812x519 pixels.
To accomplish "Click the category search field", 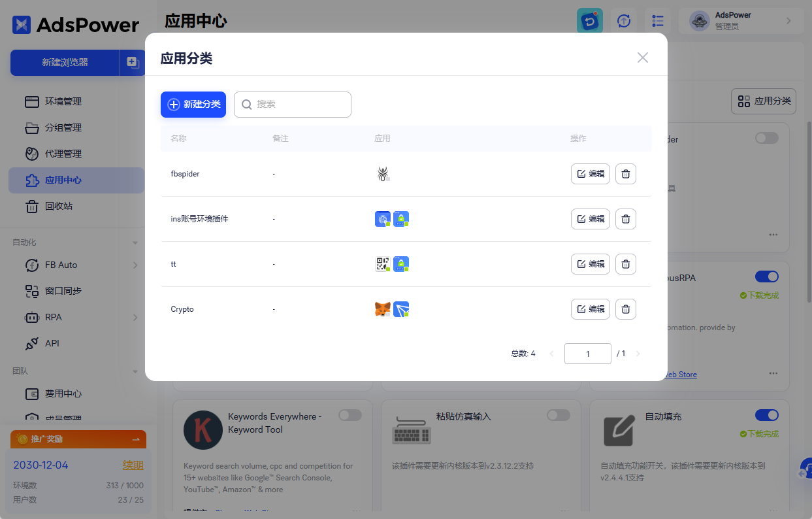I will click(293, 105).
